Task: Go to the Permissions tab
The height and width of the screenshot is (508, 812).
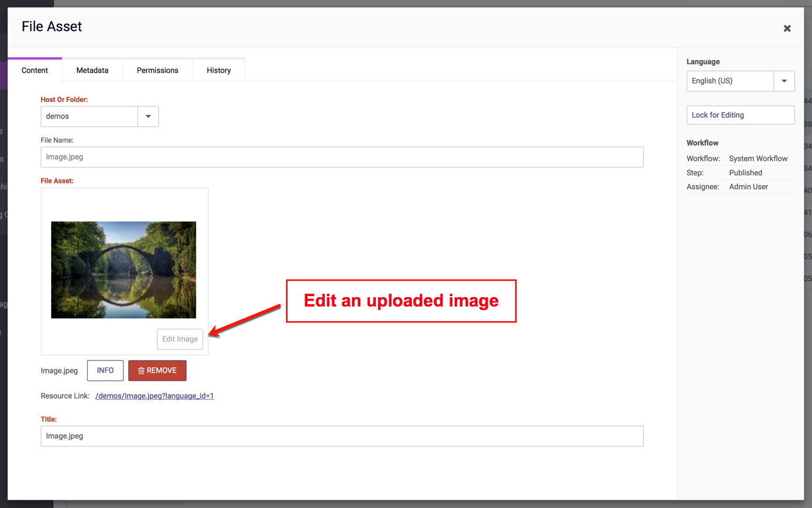Action: click(x=157, y=70)
